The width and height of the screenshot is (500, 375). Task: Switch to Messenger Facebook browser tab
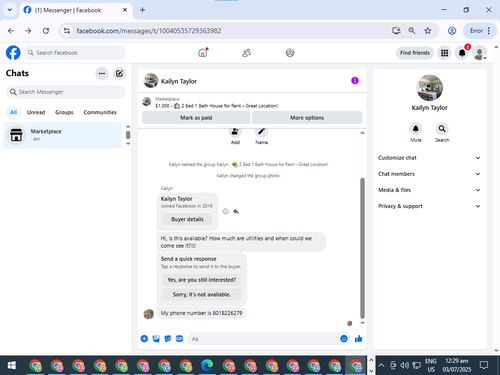click(76, 10)
